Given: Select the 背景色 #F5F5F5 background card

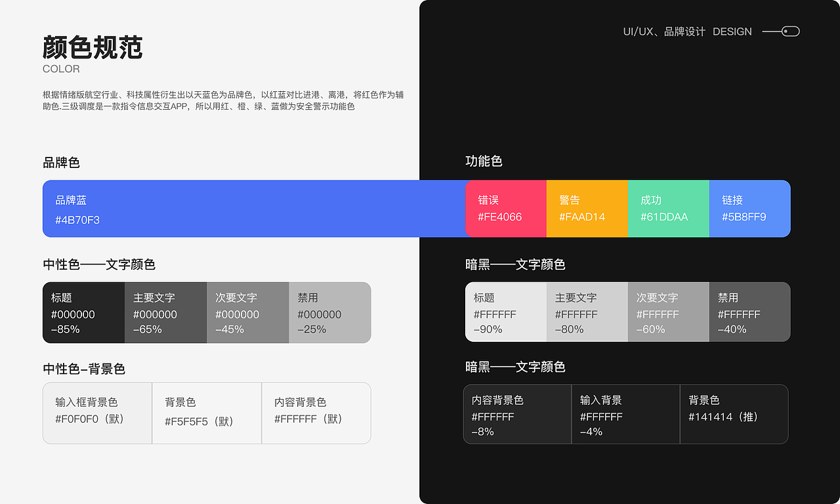Looking at the screenshot, I should [207, 413].
